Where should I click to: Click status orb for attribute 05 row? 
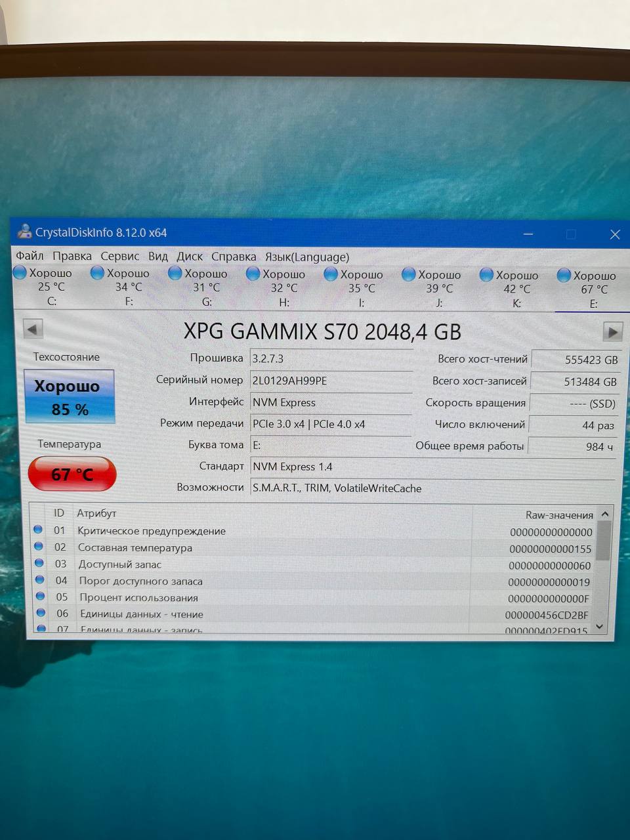pos(40,596)
